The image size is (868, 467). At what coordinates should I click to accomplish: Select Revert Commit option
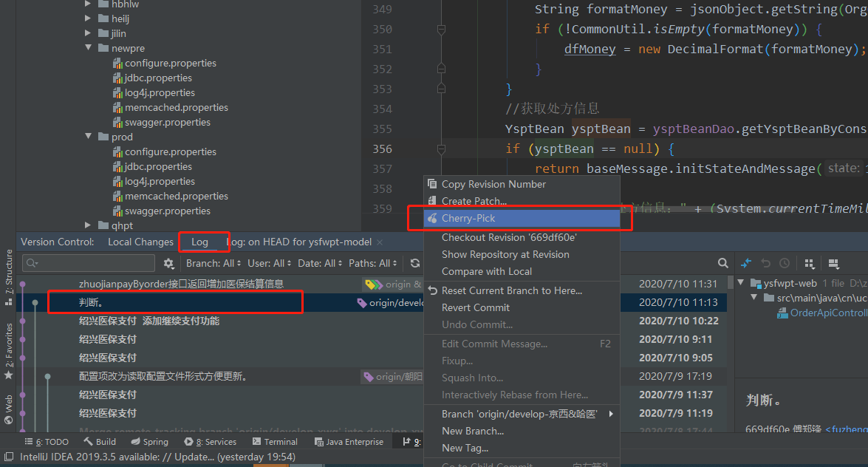click(x=522, y=307)
